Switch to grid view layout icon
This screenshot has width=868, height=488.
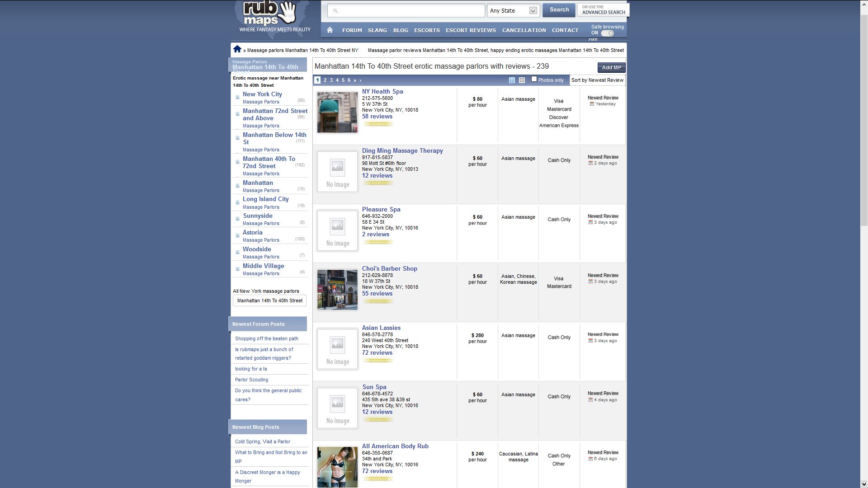click(522, 80)
